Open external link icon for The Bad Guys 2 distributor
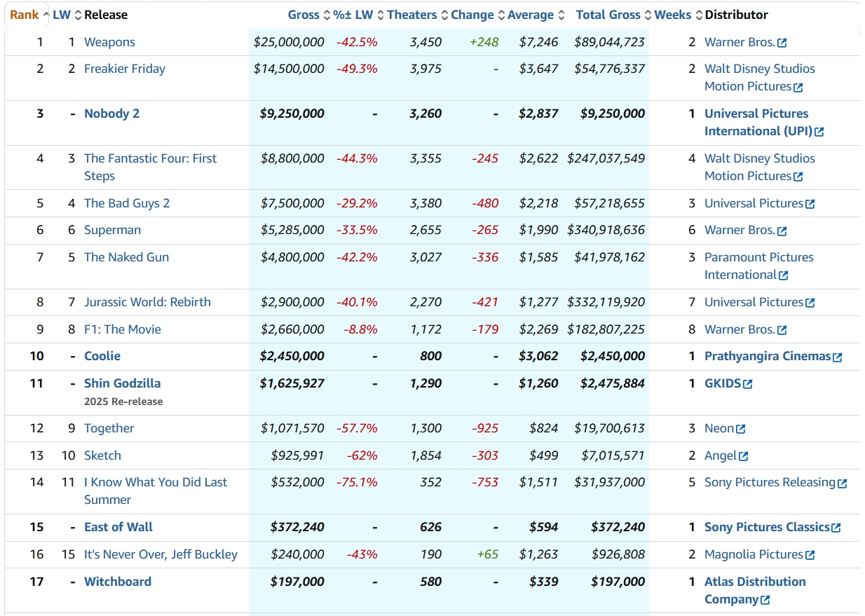865x616 pixels. (810, 204)
